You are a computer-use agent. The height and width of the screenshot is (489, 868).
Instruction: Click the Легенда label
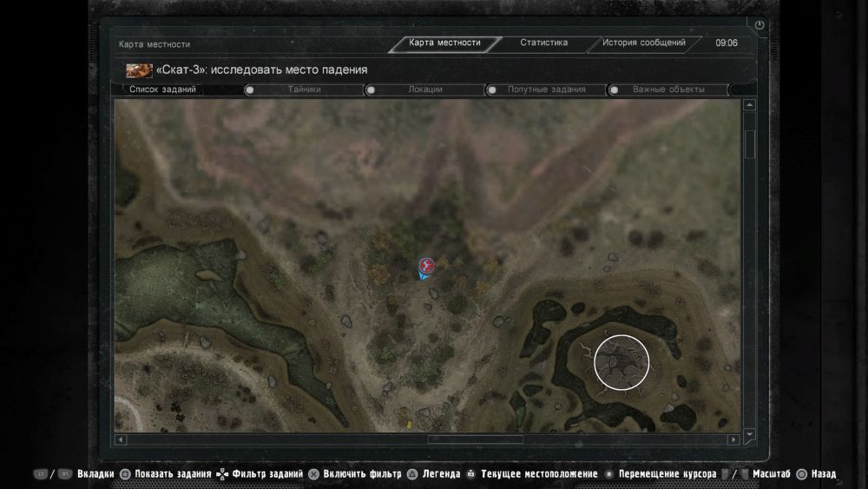click(x=441, y=474)
